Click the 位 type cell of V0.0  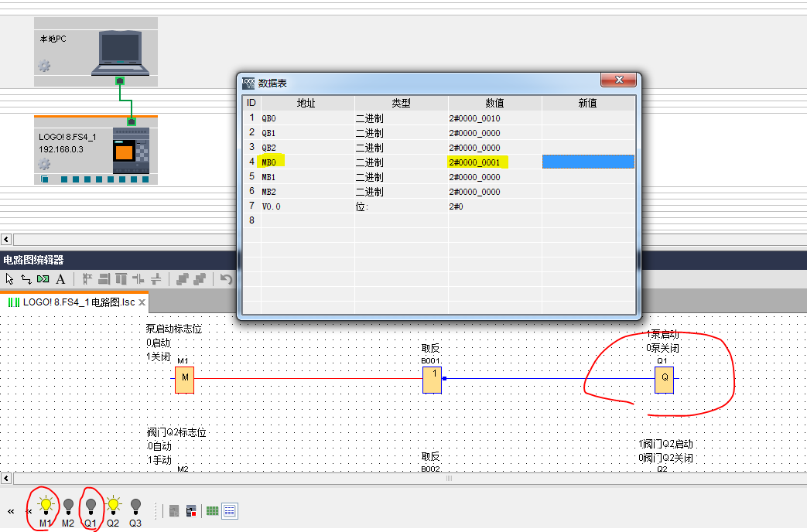pyautogui.click(x=401, y=206)
